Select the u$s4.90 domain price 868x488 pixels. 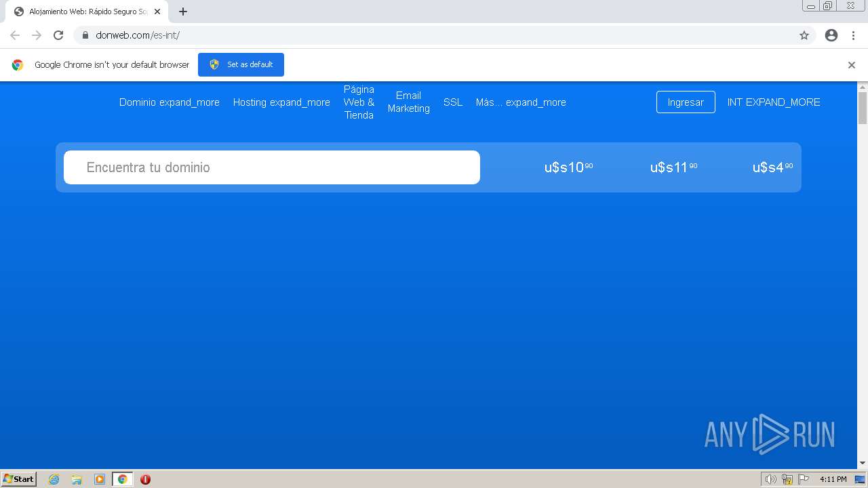click(x=772, y=167)
